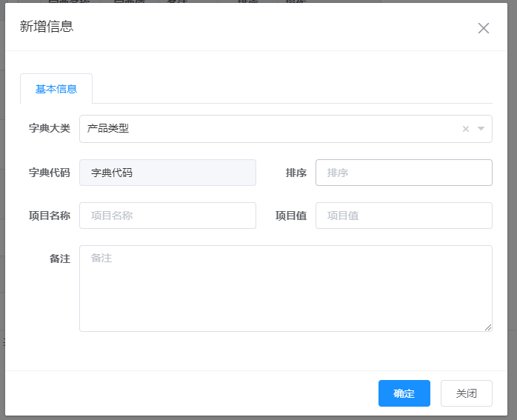Click the 备注 field label
The image size is (517, 420).
click(60, 259)
